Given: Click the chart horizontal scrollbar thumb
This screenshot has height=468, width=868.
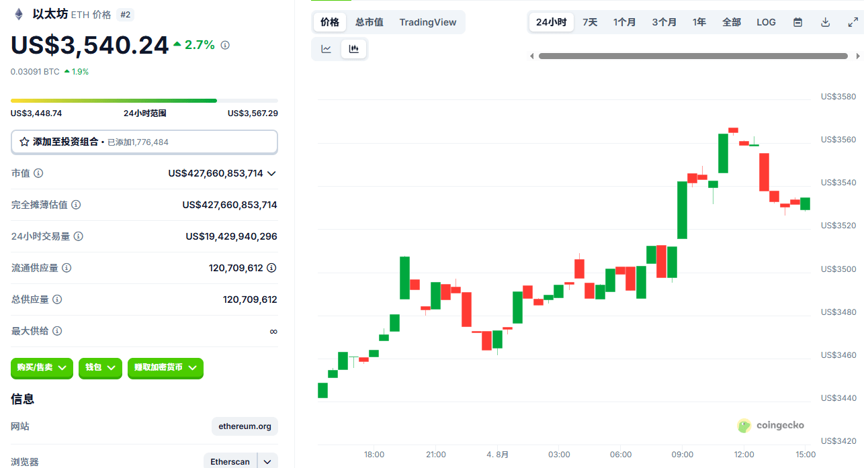Looking at the screenshot, I should click(x=693, y=56).
